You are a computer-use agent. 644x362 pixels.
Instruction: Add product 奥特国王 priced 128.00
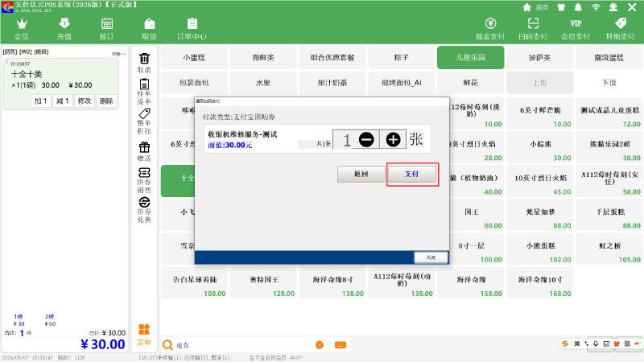263,283
